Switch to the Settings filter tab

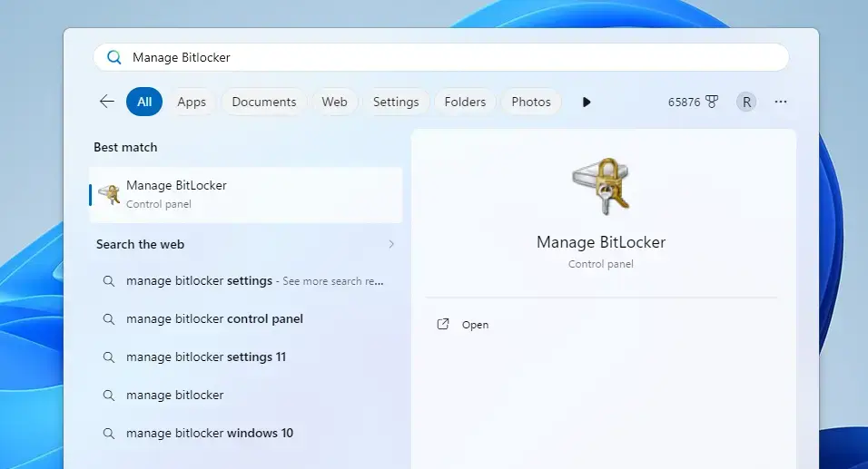pyautogui.click(x=396, y=102)
